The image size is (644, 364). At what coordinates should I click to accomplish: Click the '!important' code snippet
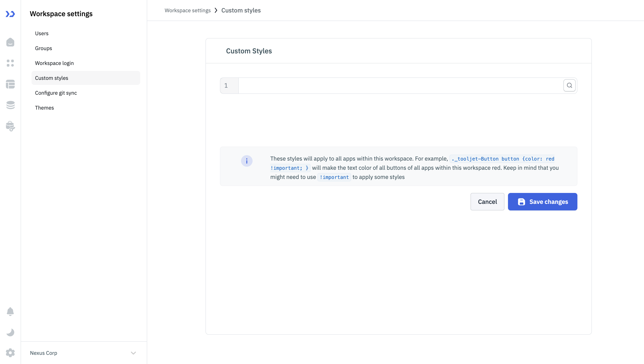pyautogui.click(x=334, y=177)
